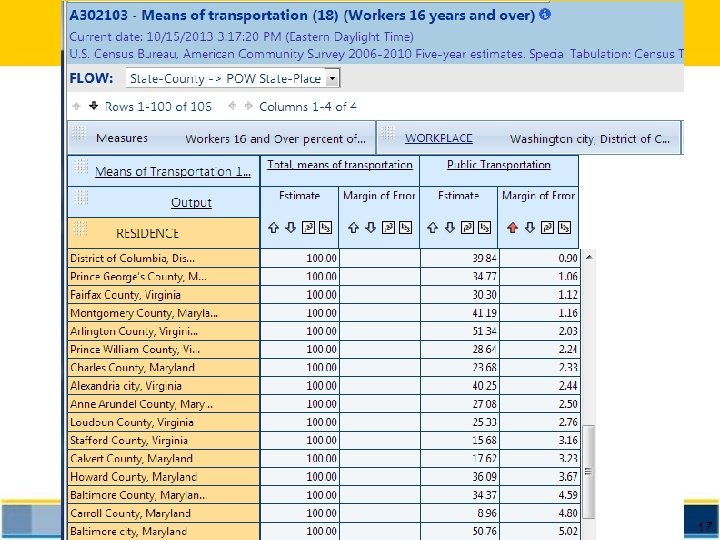The width and height of the screenshot is (720, 540).
Task: Select Loudoun County, Virginia row
Action: coord(163,422)
